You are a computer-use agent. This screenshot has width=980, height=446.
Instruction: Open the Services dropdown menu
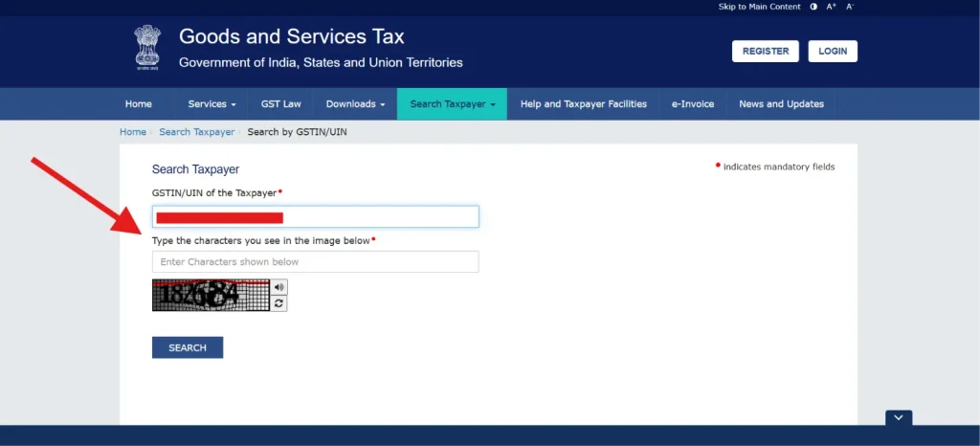point(212,104)
